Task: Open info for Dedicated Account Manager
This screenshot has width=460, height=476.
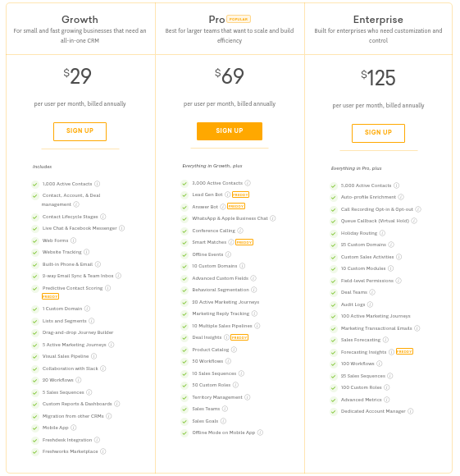Action: click(410, 411)
